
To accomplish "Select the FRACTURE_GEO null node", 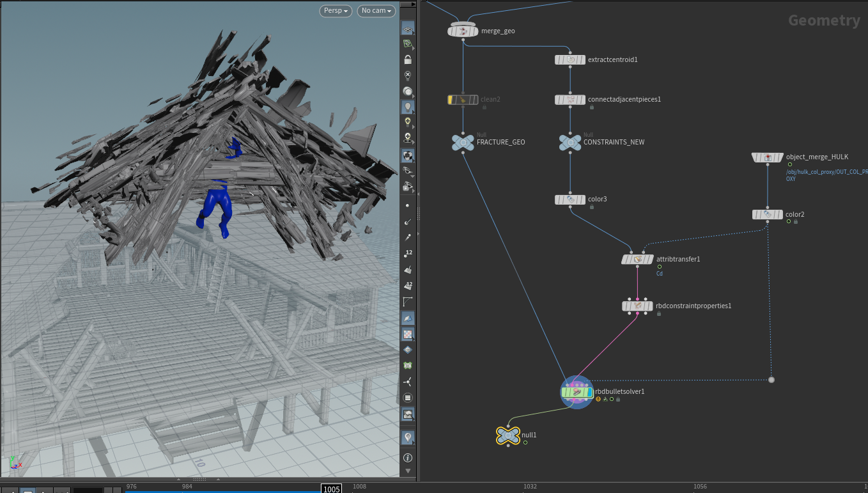I will pyautogui.click(x=463, y=142).
